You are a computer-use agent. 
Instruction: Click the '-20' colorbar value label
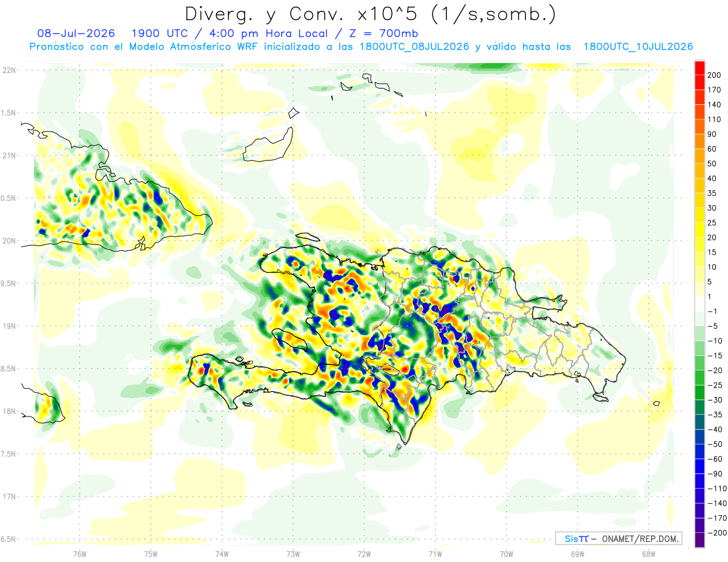pyautogui.click(x=715, y=370)
